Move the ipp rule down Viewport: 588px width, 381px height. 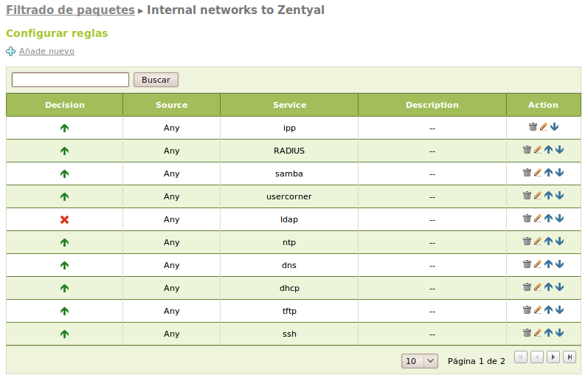pyautogui.click(x=555, y=127)
